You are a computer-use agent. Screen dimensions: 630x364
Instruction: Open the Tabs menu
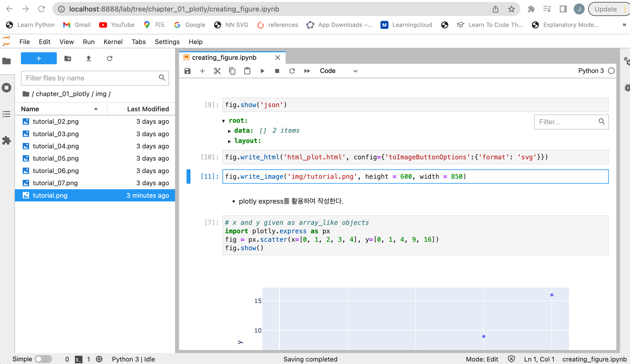[138, 42]
